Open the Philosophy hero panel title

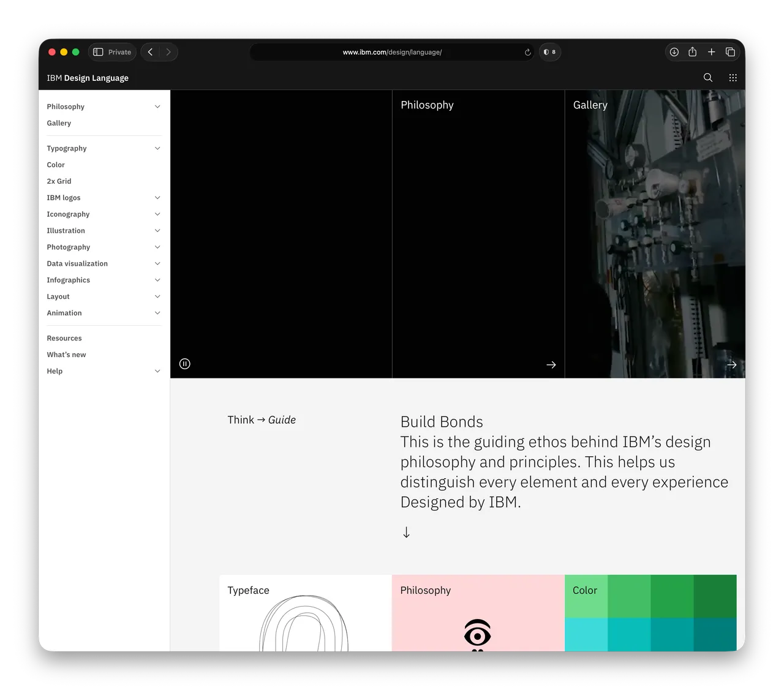[427, 105]
